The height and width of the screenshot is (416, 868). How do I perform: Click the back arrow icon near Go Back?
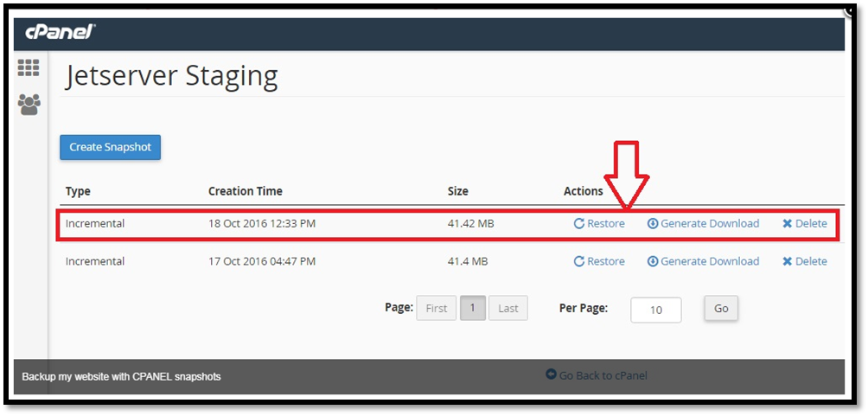pos(551,374)
